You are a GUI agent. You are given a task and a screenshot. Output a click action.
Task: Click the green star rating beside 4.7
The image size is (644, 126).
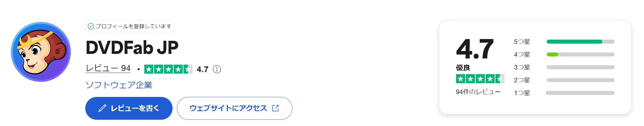pos(168,69)
